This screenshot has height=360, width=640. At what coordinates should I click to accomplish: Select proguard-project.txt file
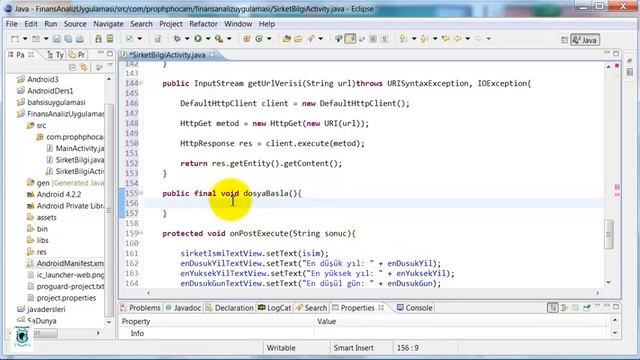coord(66,286)
